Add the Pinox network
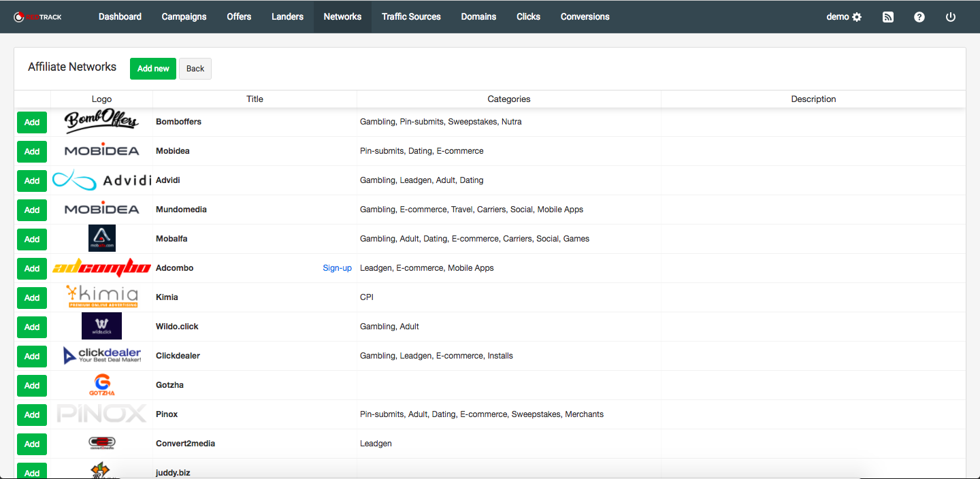The height and width of the screenshot is (479, 980). point(32,415)
